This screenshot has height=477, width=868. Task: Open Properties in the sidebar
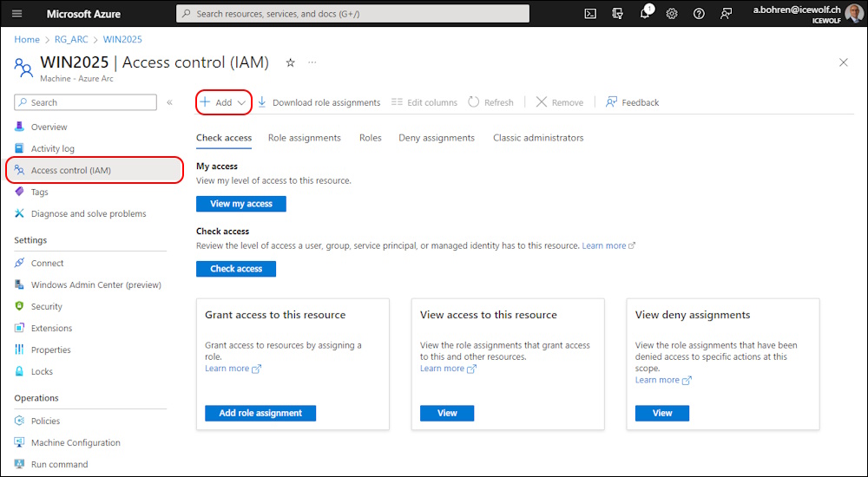[x=51, y=350]
